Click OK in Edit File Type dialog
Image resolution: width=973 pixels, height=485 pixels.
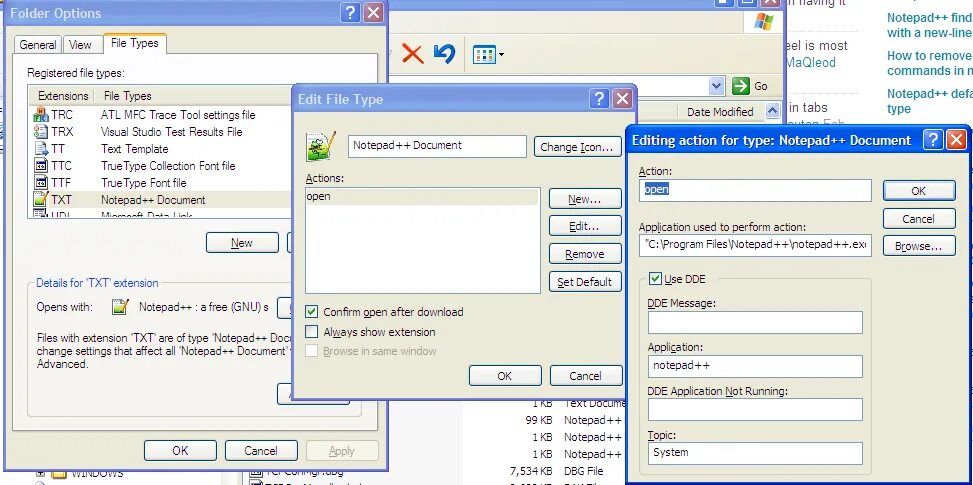[505, 375]
